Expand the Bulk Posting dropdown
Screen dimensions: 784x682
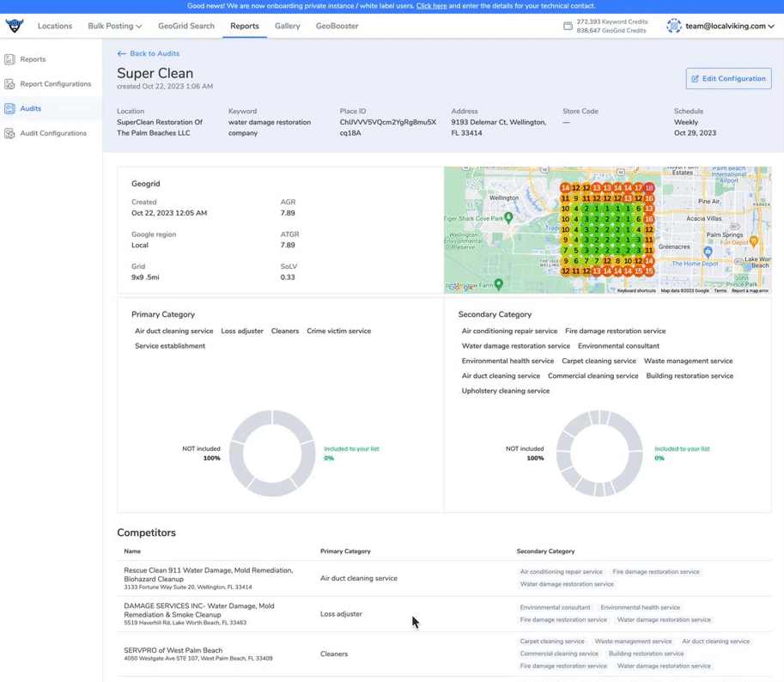coord(114,26)
